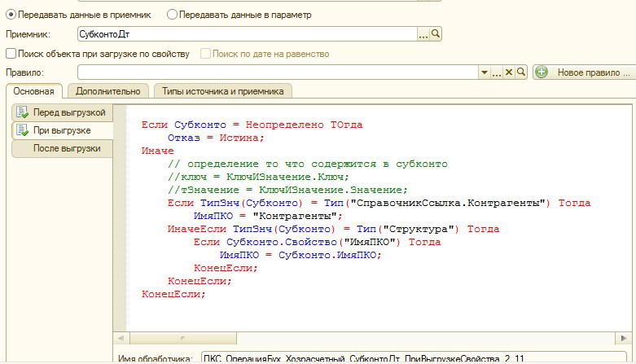Clear the Правило field with X icon

509,72
